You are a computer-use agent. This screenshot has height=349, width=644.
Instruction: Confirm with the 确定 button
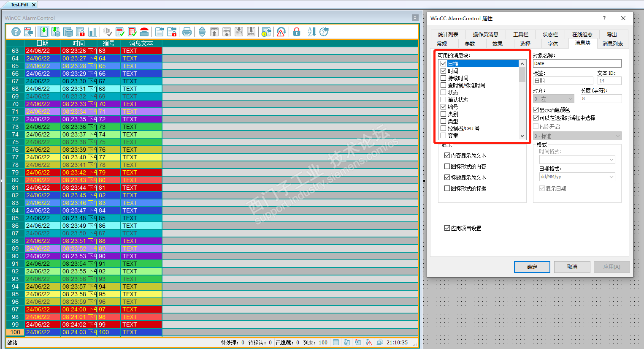pyautogui.click(x=532, y=267)
